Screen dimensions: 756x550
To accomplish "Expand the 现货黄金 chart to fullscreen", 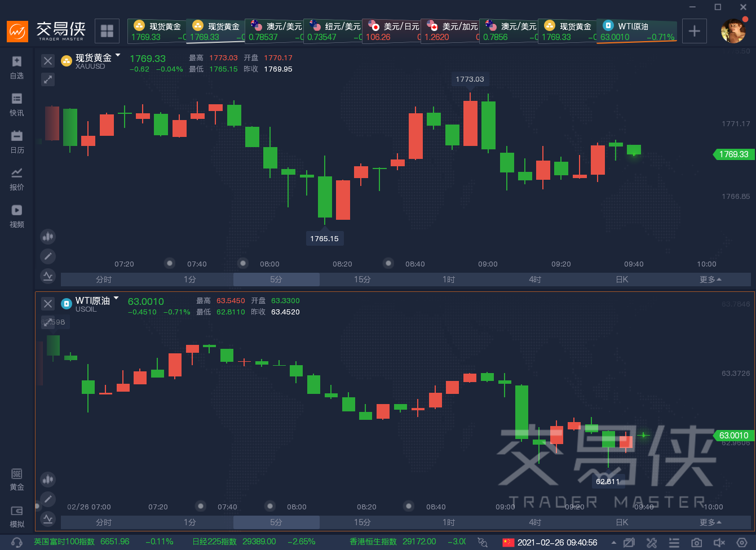I will click(48, 79).
